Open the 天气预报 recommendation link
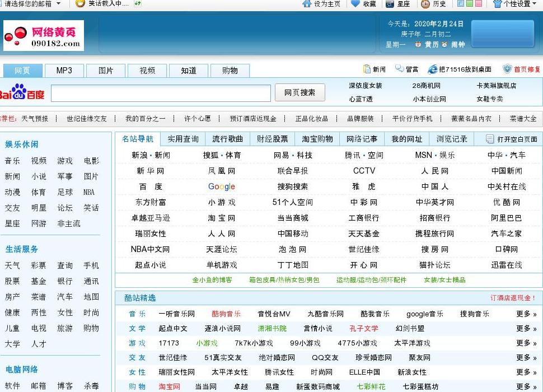 coord(35,119)
